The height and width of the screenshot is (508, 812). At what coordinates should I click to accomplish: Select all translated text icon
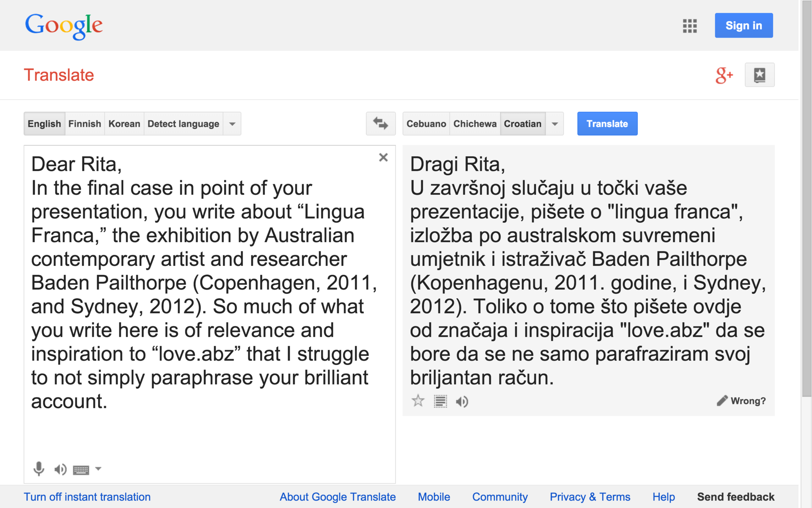coord(440,401)
